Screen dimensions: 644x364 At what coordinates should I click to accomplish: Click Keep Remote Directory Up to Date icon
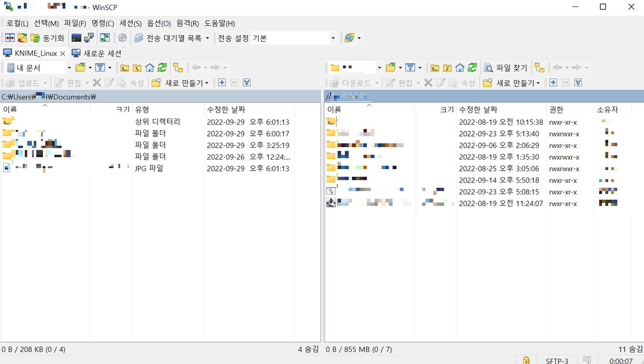[105, 38]
